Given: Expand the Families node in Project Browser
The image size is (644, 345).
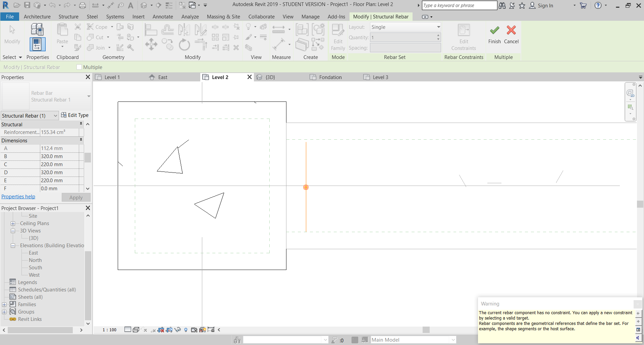Looking at the screenshot, I should click(x=4, y=304).
